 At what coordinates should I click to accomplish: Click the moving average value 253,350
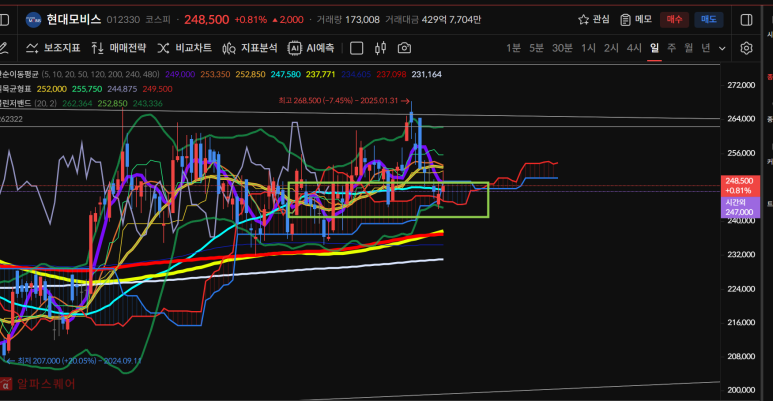pyautogui.click(x=215, y=74)
